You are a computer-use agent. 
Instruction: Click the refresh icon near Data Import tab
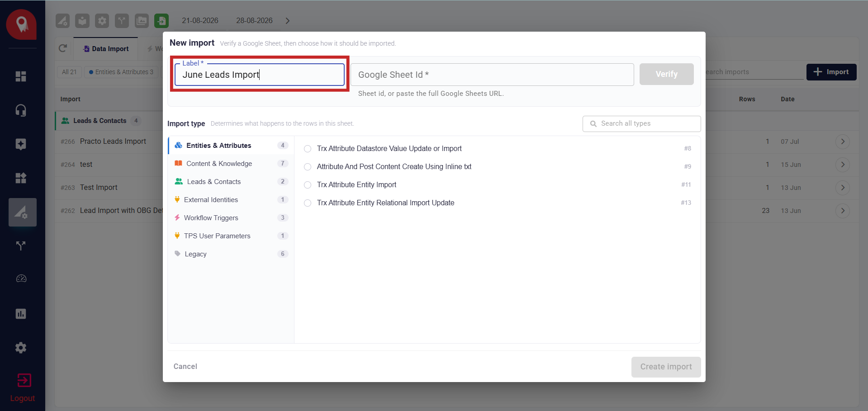(x=63, y=48)
